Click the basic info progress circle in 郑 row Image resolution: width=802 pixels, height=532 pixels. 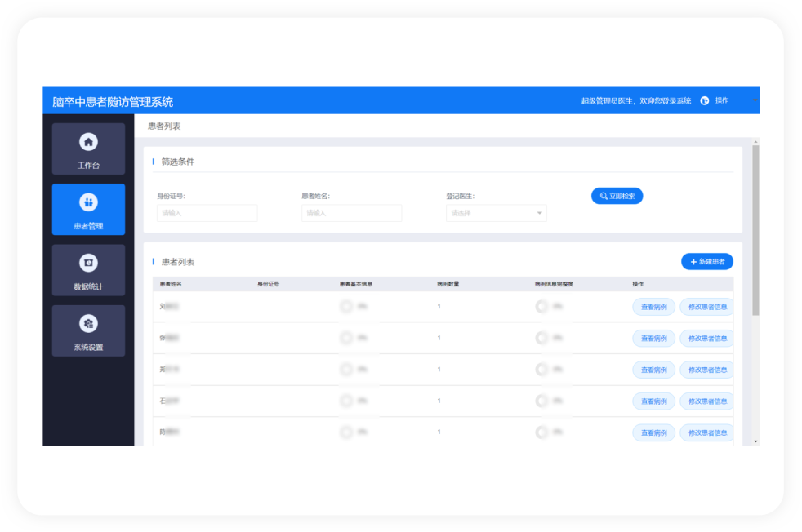(x=345, y=370)
